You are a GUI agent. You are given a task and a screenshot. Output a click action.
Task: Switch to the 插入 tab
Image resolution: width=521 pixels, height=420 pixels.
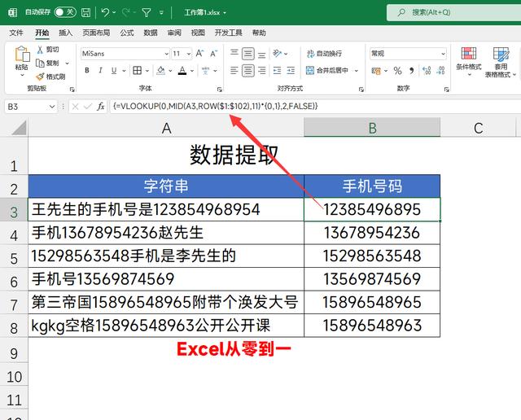(65, 33)
